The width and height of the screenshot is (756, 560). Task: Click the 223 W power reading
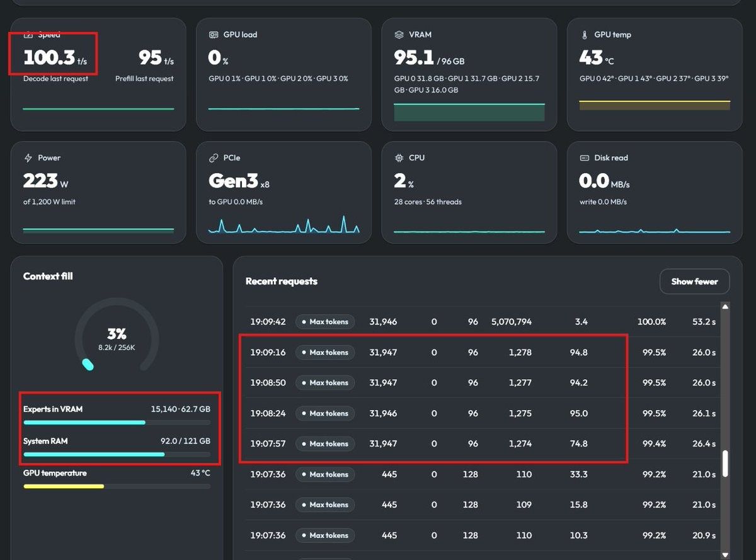(46, 181)
